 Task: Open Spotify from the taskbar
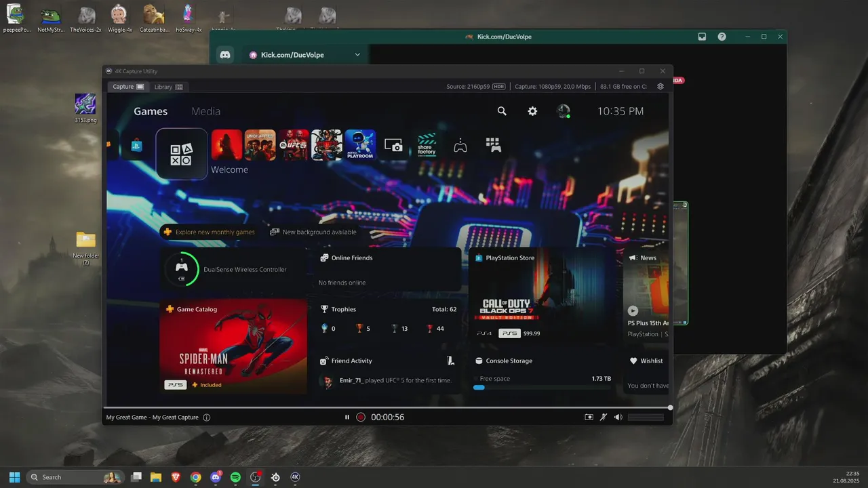point(235,477)
